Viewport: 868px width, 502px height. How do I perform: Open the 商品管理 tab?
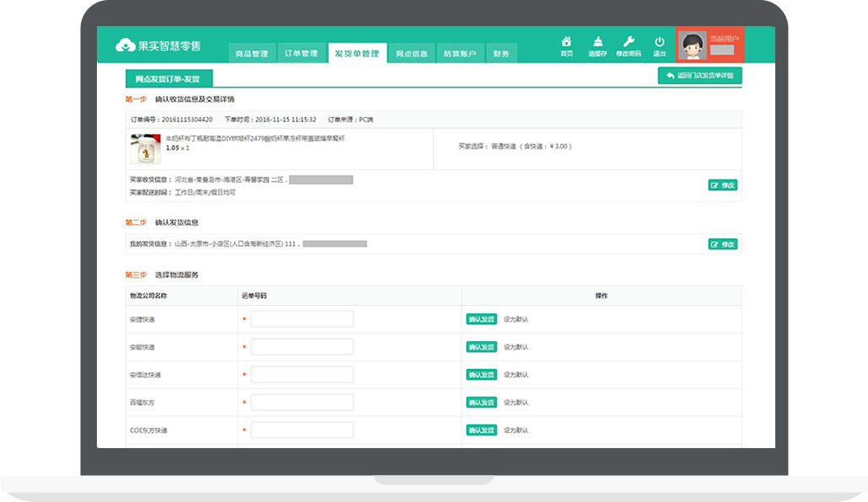coord(252,54)
